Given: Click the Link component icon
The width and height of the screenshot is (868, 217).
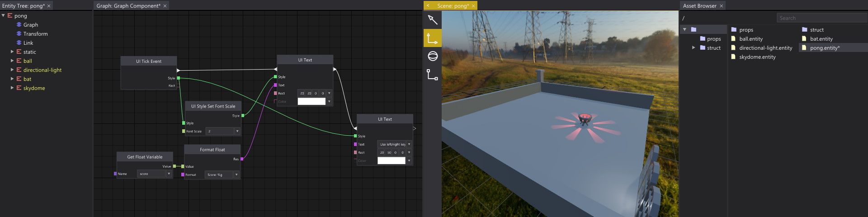Looking at the screenshot, I should coord(19,42).
